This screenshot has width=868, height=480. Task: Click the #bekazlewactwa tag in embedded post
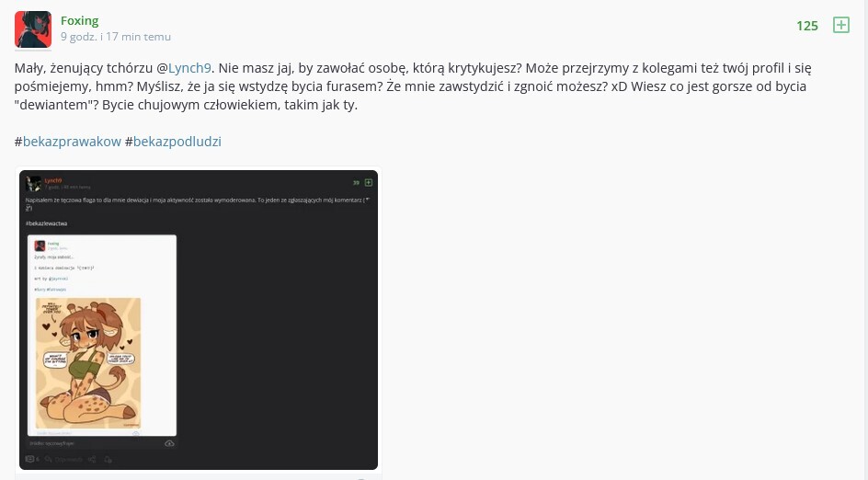[x=47, y=223]
